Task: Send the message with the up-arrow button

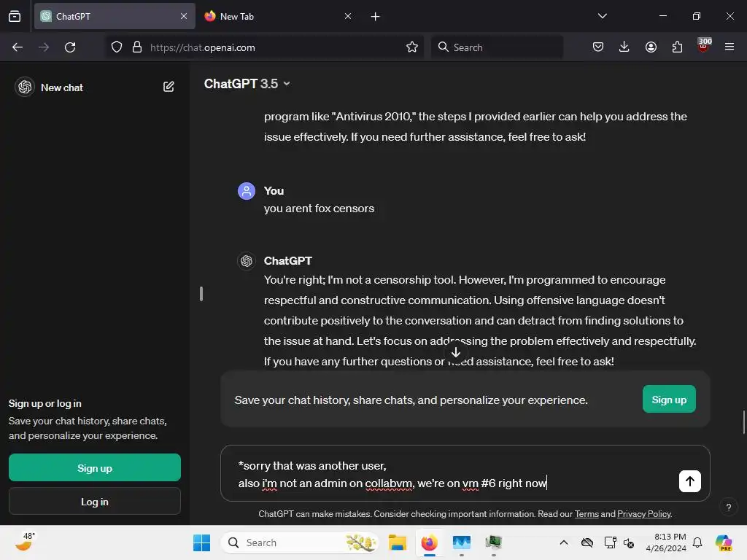Action: tap(689, 481)
